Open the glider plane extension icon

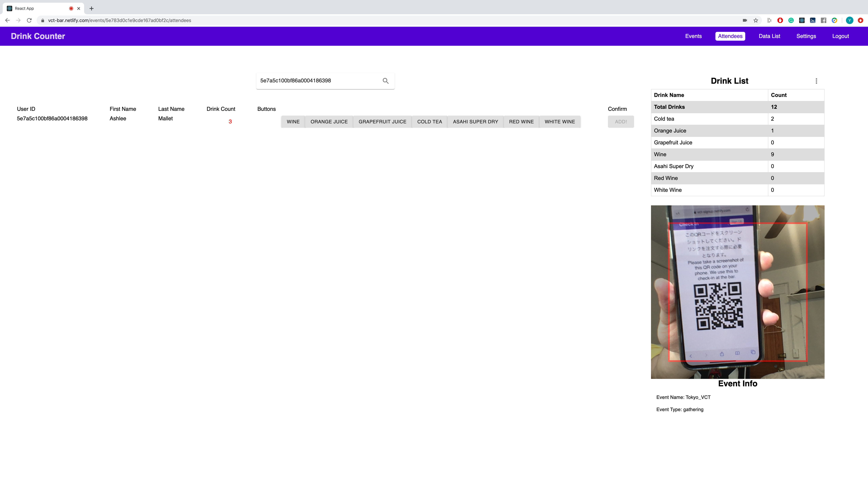point(813,21)
